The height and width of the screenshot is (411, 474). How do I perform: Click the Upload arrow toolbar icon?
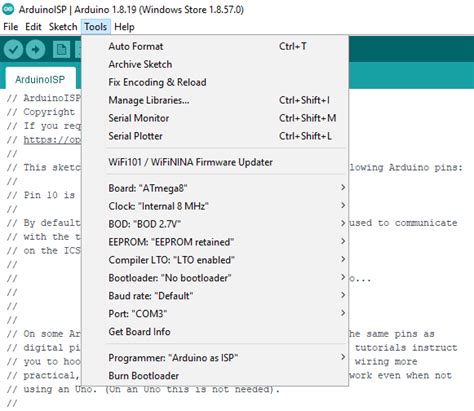tap(36, 49)
